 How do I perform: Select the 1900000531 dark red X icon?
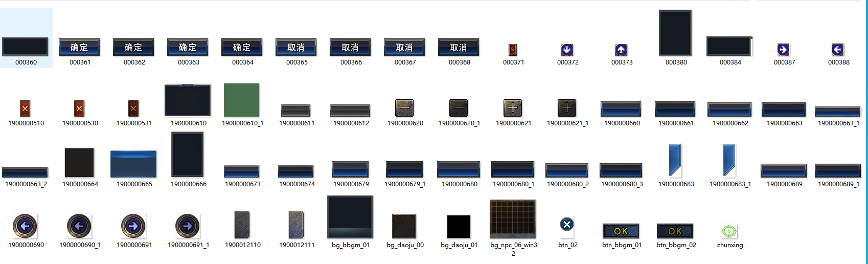pos(133,108)
